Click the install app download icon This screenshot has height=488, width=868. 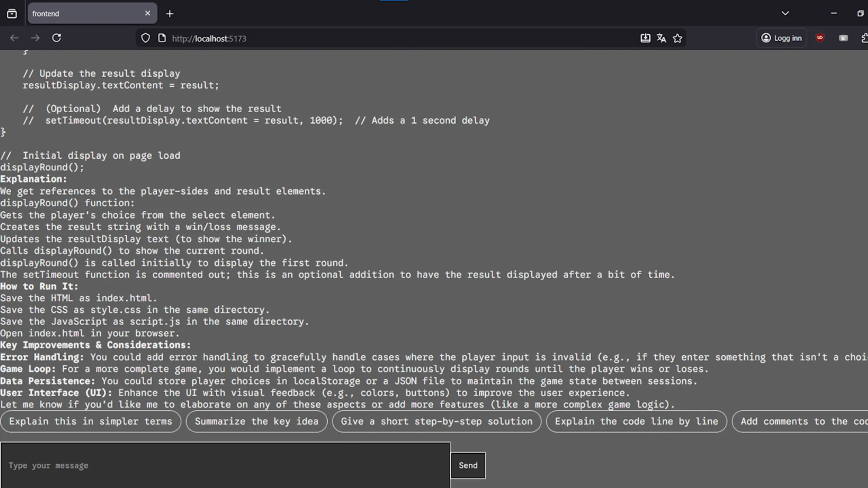pos(645,38)
